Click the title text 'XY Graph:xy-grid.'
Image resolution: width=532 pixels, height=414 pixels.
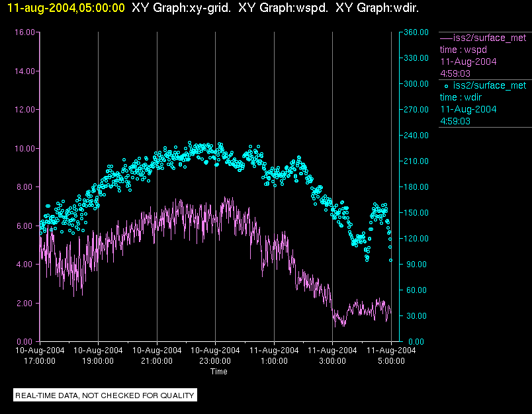[181, 7]
